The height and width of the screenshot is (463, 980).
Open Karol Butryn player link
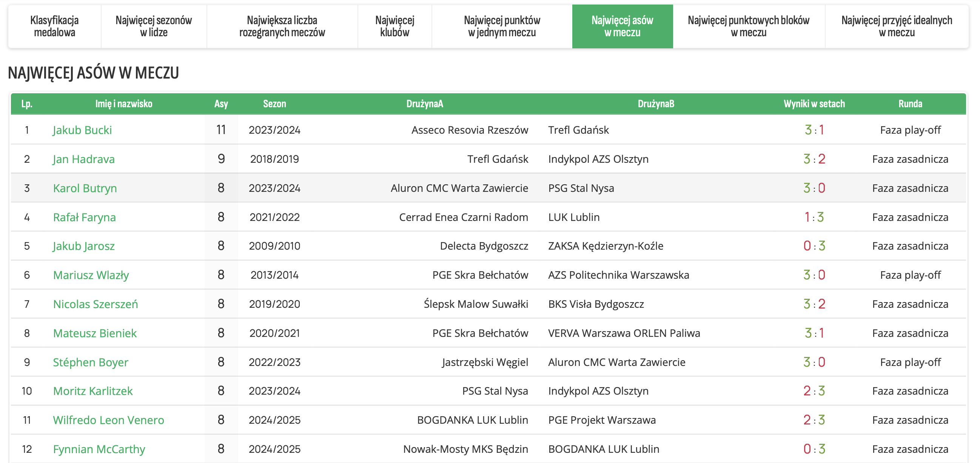click(x=85, y=188)
